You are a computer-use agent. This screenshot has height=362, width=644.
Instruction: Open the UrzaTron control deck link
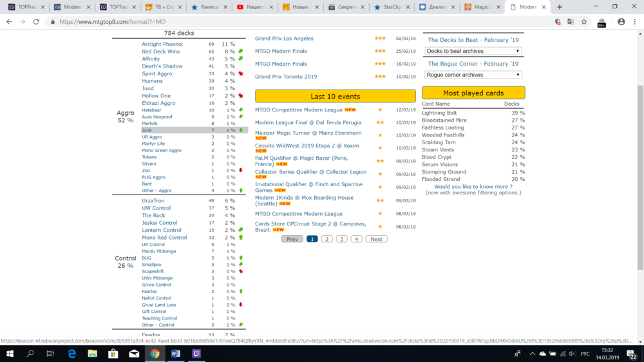(153, 201)
